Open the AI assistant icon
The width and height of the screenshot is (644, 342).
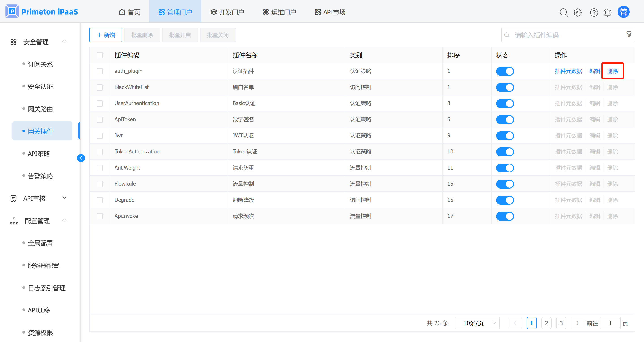(x=578, y=12)
